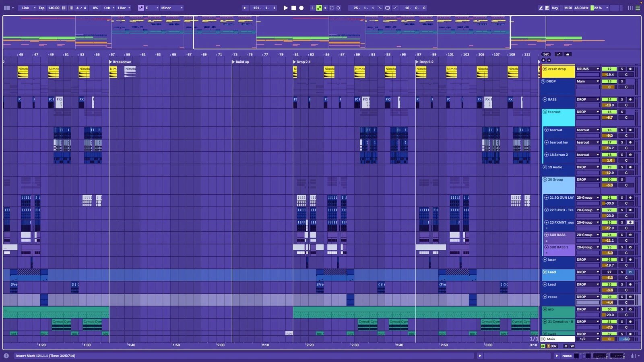This screenshot has width=644, height=362.
Task: Select the reese track header
Action: tap(558, 300)
